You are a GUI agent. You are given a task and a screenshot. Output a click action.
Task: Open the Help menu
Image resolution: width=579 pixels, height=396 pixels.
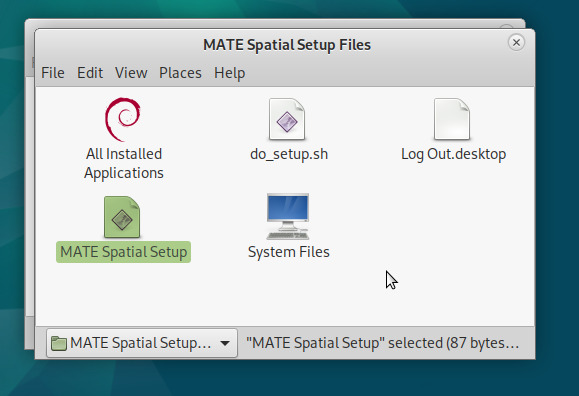229,73
